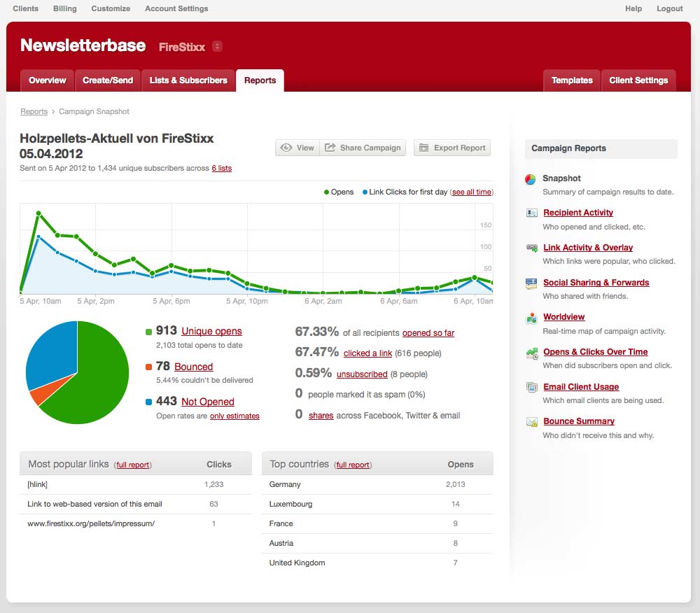Click the Snapshot pie chart icon
Viewport: 700px width, 613px height.
(x=531, y=179)
